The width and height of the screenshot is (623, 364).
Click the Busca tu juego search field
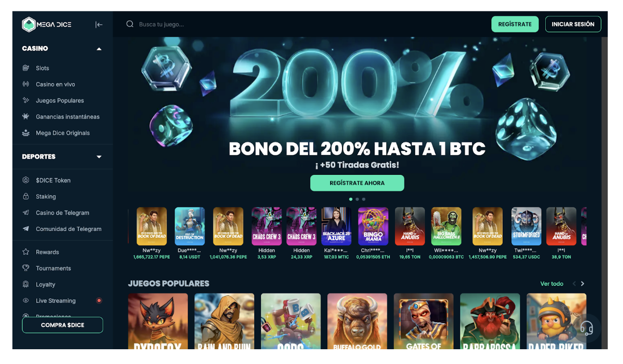pos(305,24)
